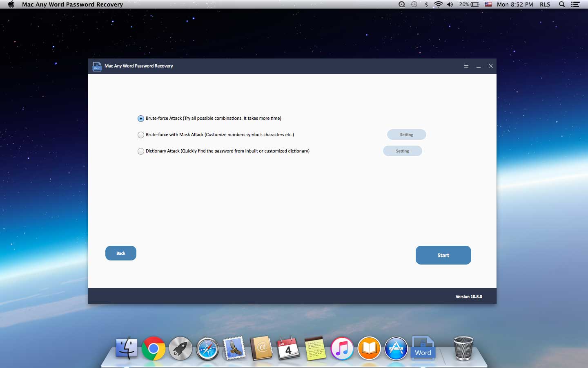Open iTunes from the dock
The image size is (588, 368).
[x=342, y=349]
